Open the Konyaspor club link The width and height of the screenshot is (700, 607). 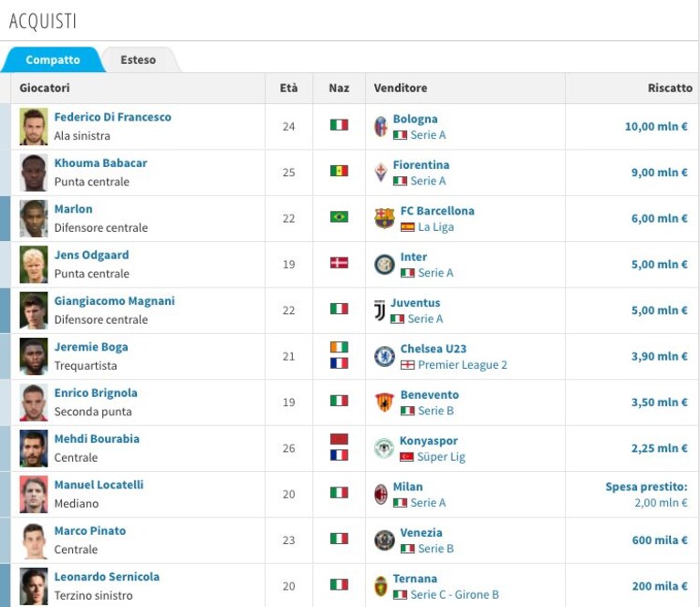coord(429,441)
